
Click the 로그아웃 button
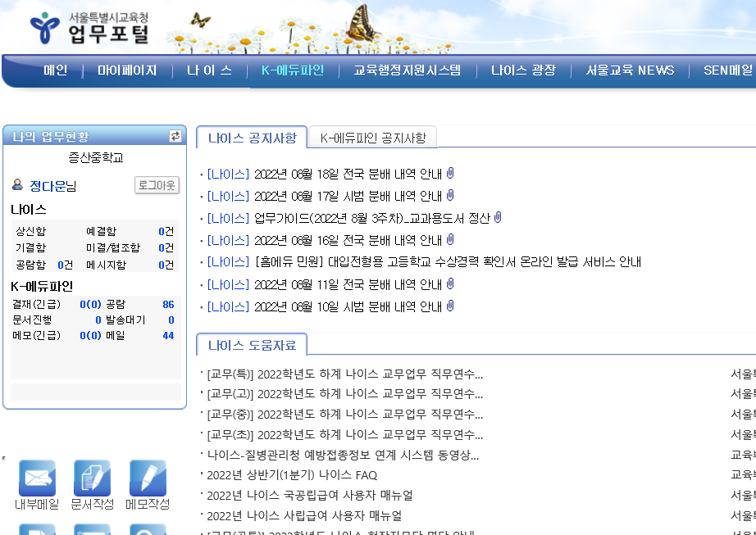[x=157, y=185]
